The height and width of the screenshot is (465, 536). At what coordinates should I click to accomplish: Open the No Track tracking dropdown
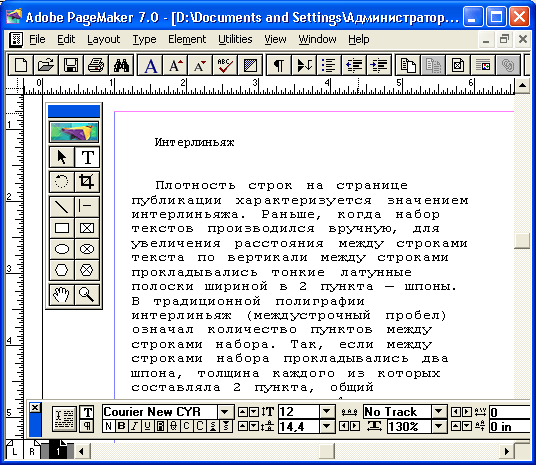(x=439, y=411)
